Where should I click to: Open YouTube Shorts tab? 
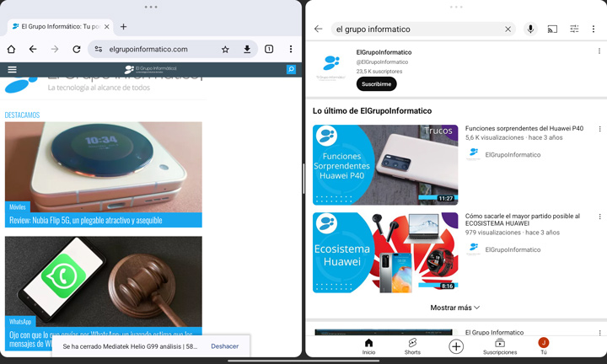[x=412, y=346]
